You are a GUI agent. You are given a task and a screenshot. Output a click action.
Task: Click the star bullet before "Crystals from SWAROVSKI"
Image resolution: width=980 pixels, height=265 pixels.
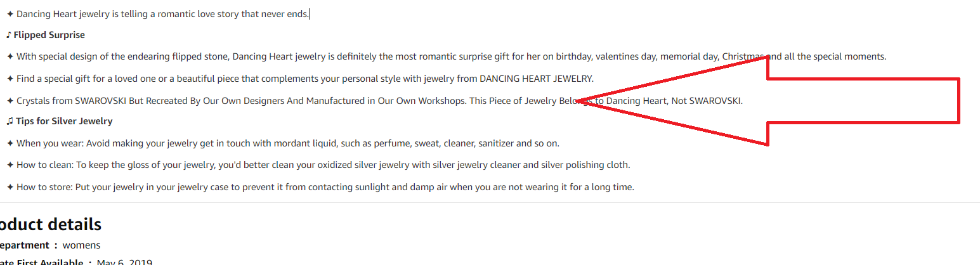(10, 101)
